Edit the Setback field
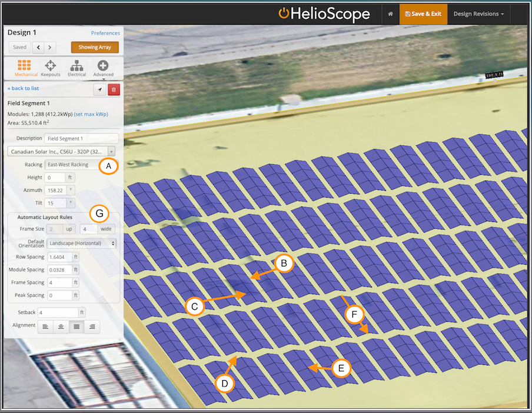The width and height of the screenshot is (532, 413). click(58, 312)
